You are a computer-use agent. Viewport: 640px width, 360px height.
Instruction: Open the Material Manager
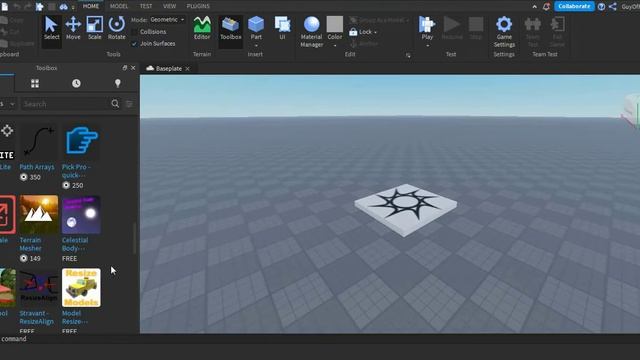(311, 32)
